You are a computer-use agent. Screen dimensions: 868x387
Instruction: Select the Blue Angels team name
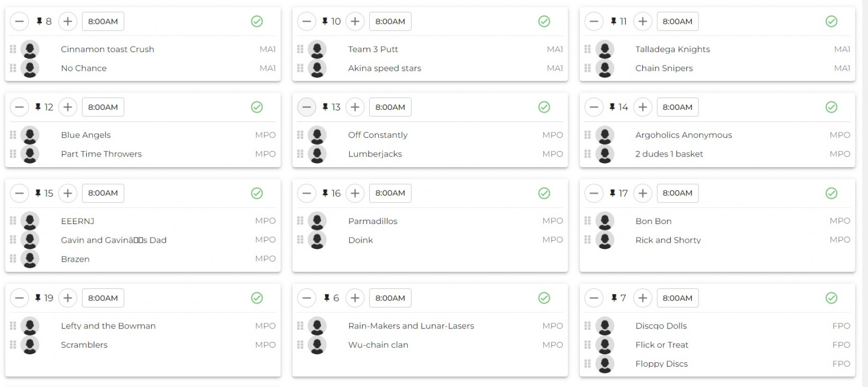(x=86, y=135)
